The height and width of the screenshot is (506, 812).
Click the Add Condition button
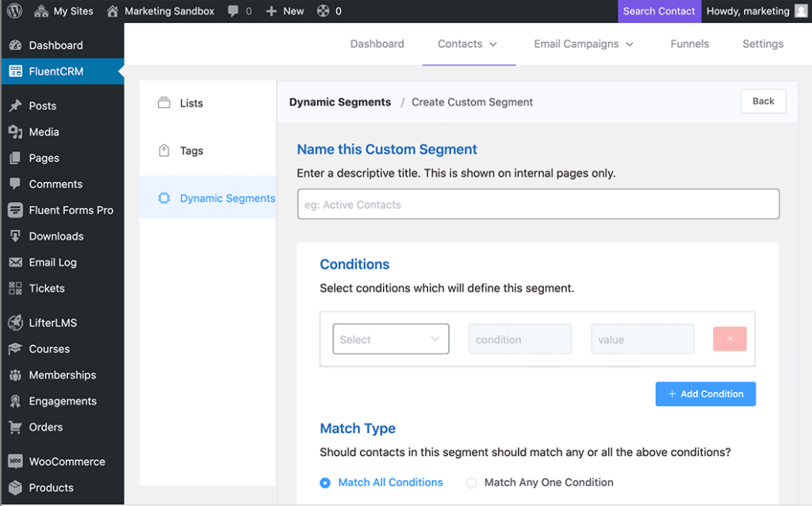click(705, 394)
